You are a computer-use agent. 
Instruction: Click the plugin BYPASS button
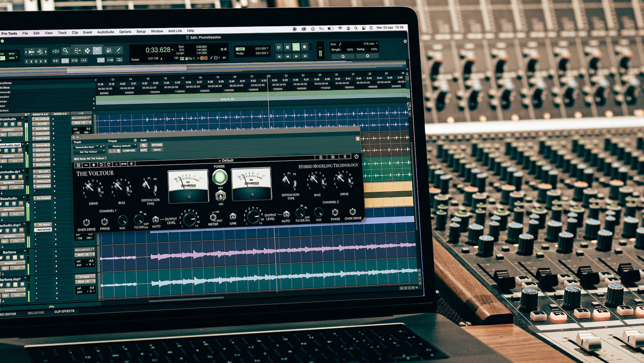click(157, 145)
